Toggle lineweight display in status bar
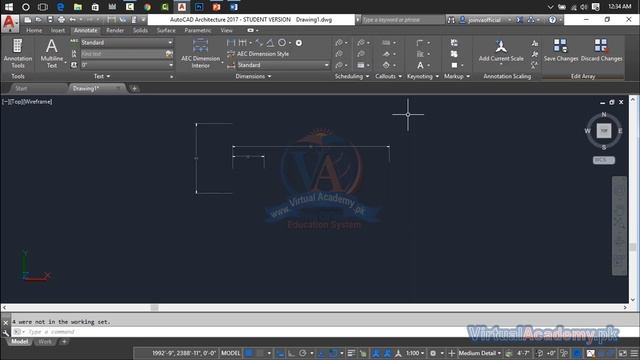The image size is (640, 360). click(351, 353)
